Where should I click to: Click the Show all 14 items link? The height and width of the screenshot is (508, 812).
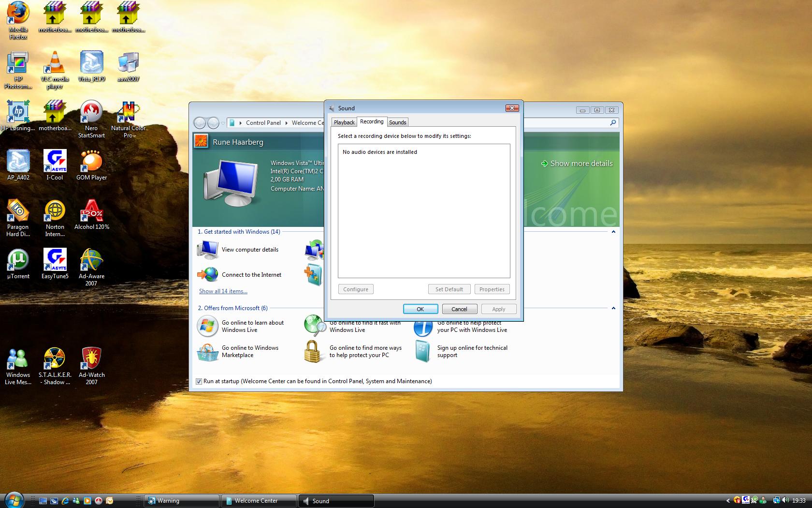(x=223, y=291)
